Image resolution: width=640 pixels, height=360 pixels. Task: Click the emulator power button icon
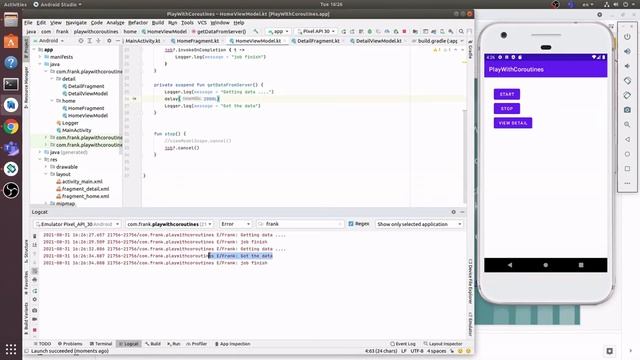point(627,37)
